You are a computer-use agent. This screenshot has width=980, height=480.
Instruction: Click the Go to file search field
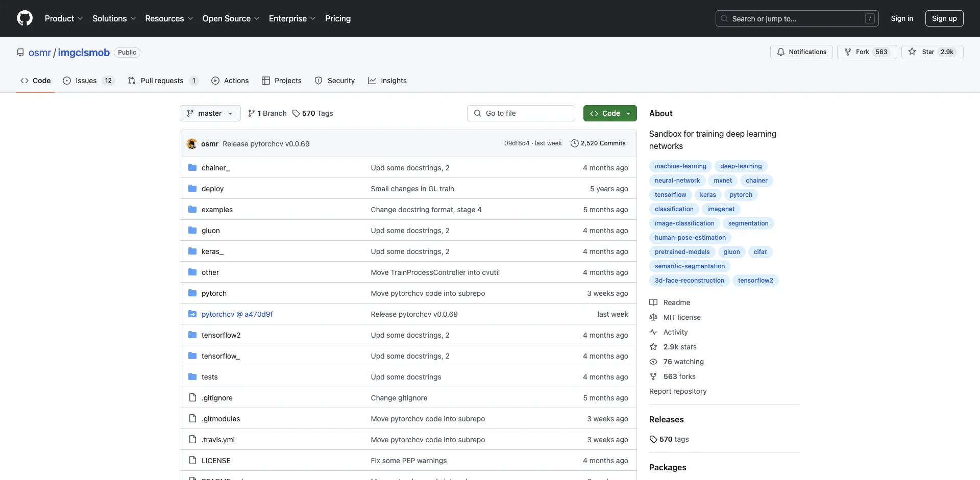(x=521, y=113)
